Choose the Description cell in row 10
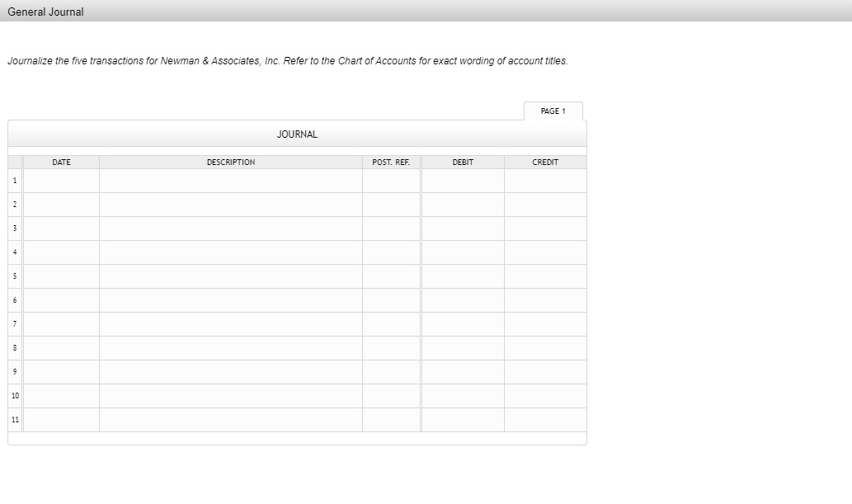This screenshot has height=504, width=852. click(x=231, y=396)
